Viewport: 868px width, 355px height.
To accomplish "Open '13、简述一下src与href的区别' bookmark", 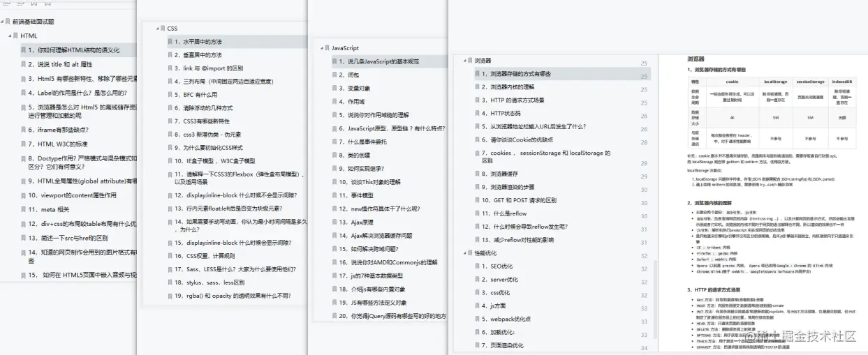I will tap(68, 237).
